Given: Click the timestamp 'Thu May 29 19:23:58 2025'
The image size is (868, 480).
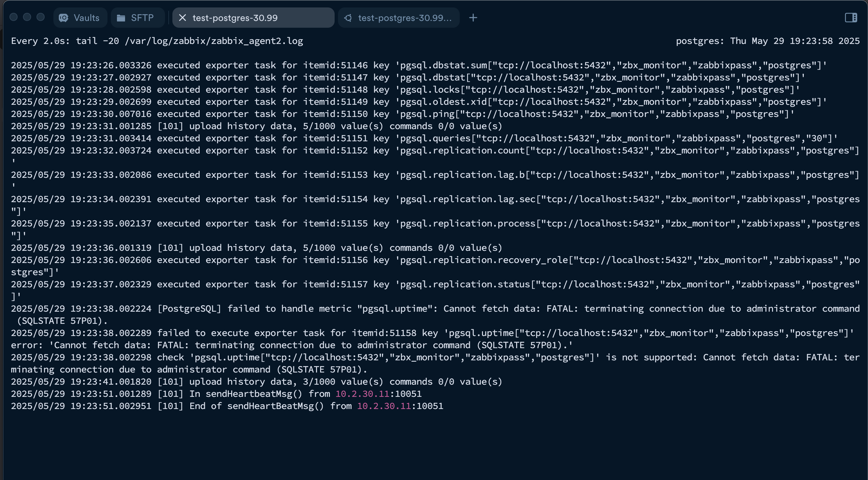Looking at the screenshot, I should point(795,41).
